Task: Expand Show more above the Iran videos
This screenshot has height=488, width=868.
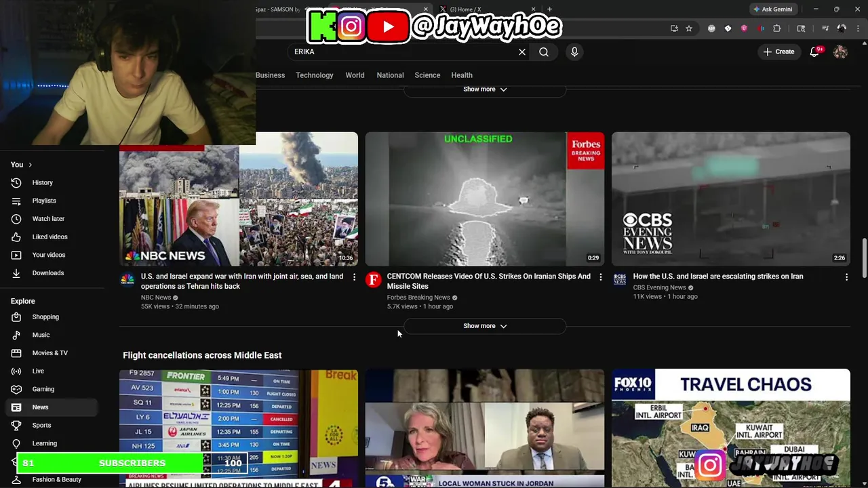Action: click(x=485, y=89)
